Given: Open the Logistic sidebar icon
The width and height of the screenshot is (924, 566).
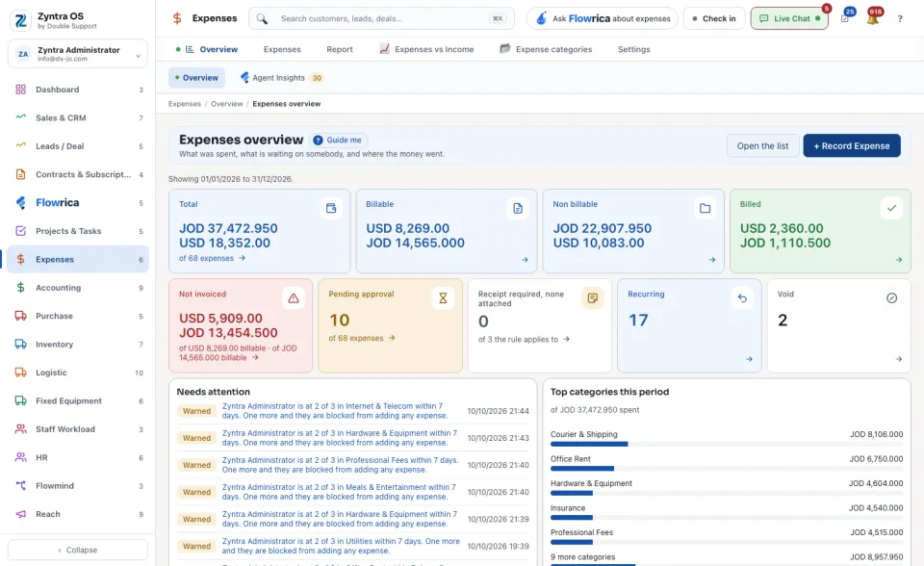Looking at the screenshot, I should click(x=20, y=373).
